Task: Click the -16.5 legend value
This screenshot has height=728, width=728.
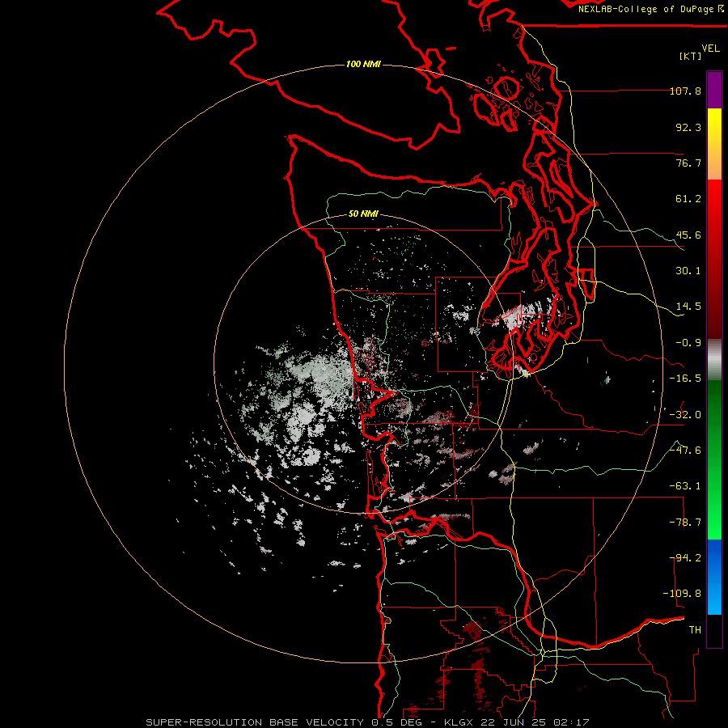Action: click(685, 379)
